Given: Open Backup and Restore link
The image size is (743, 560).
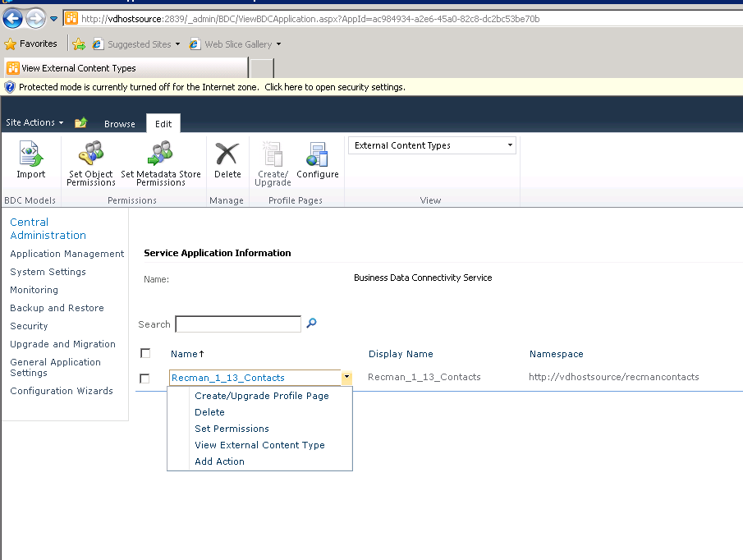Looking at the screenshot, I should pyautogui.click(x=57, y=308).
